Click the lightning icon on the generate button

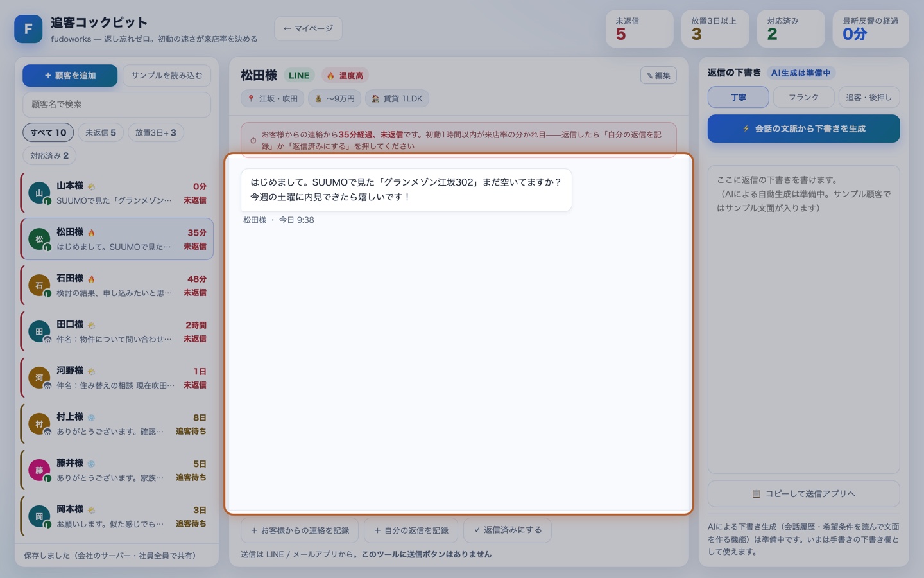[x=746, y=128]
